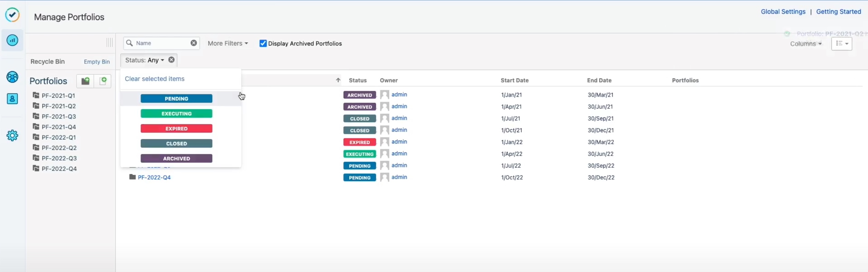
Task: Click the app logo checkmark icon
Action: [12, 15]
